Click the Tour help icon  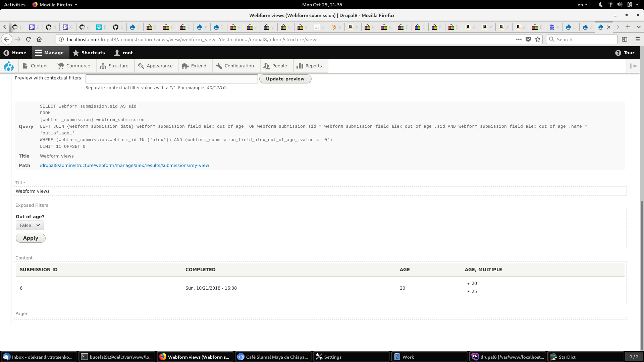pos(619,53)
